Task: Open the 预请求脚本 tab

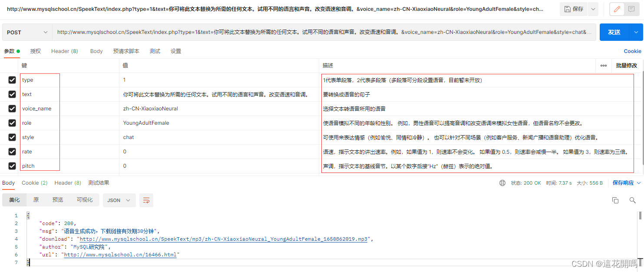Action: [126, 51]
